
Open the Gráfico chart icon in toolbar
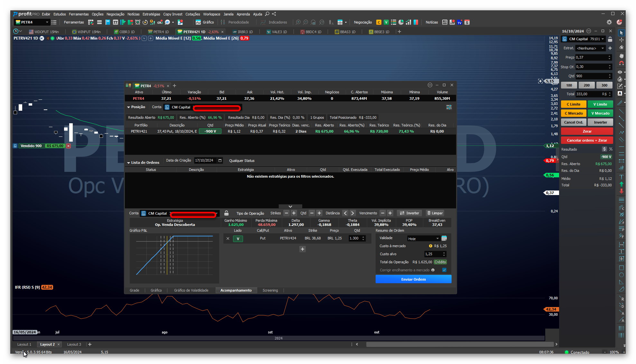(198, 22)
